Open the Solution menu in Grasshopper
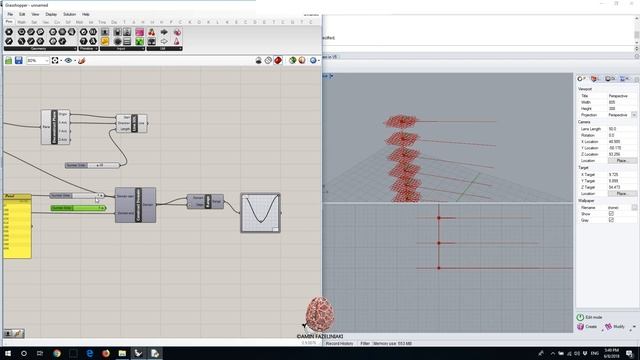640x360 pixels. pos(69,14)
